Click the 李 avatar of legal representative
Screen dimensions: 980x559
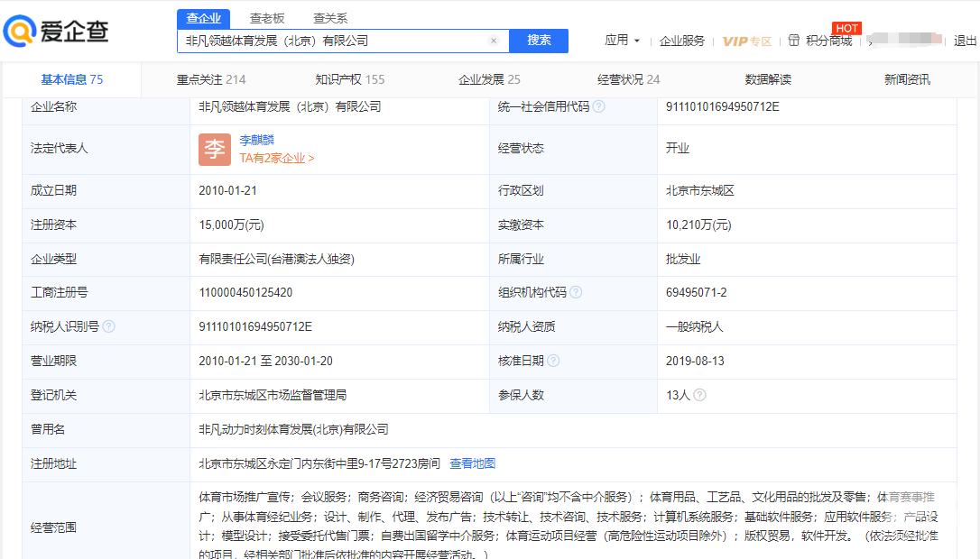click(215, 149)
